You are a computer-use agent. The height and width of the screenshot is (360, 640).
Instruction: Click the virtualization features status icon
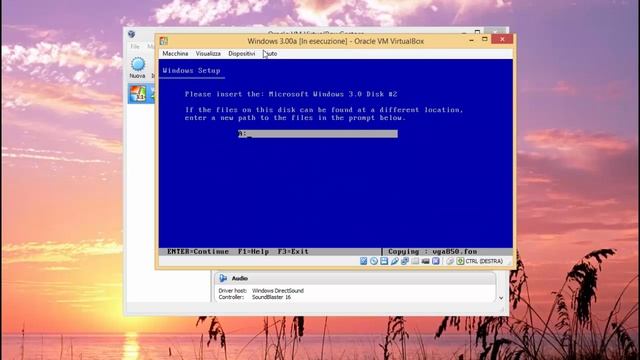(436, 261)
